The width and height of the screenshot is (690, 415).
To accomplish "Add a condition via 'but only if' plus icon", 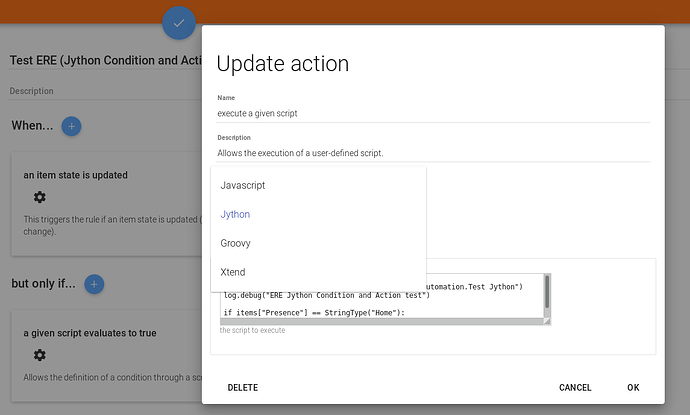I will tap(94, 284).
